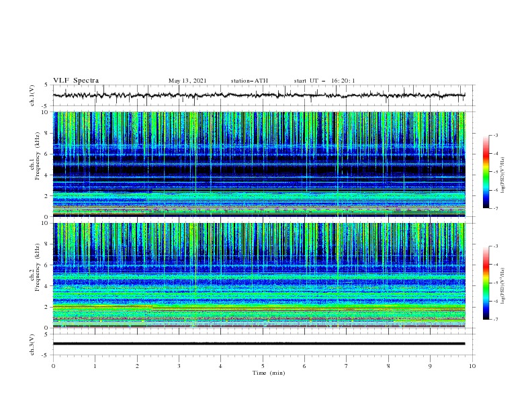Click the ch.1 color scale bar
The width and height of the screenshot is (532, 411).
(486, 172)
